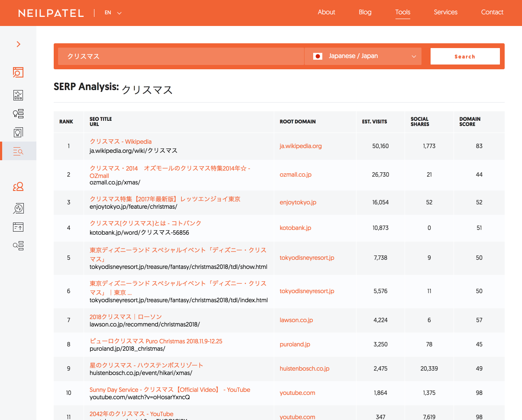This screenshot has height=420, width=522.
Task: Click the puroland.jp root domain link
Action: [x=295, y=344]
